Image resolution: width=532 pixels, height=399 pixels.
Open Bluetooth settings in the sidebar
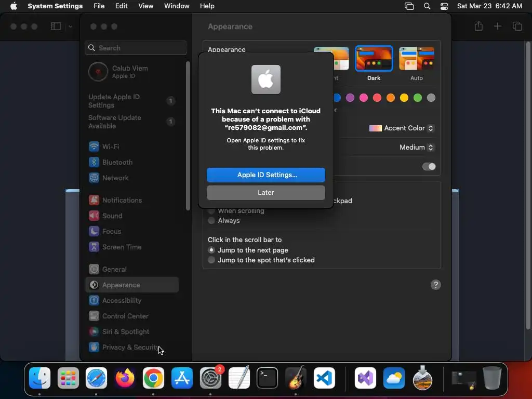132,162
